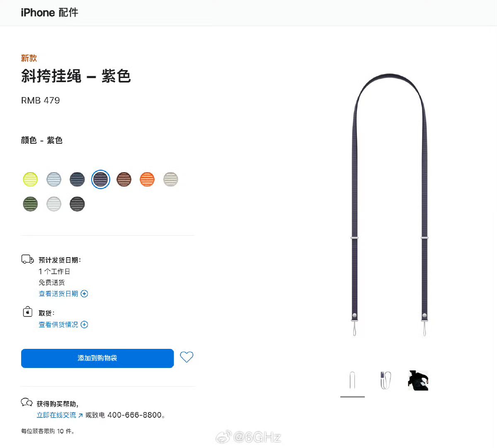This screenshot has height=448, width=497.
Task: Pick the dark blue color swatch
Action: pos(77,179)
